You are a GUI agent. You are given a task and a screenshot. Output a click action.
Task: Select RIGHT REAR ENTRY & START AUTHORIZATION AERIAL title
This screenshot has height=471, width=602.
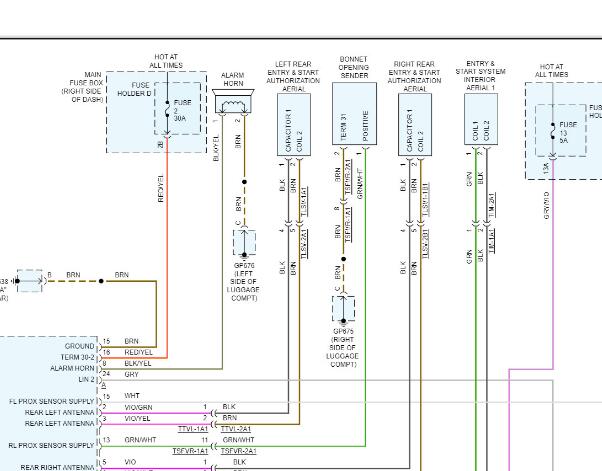[415, 76]
